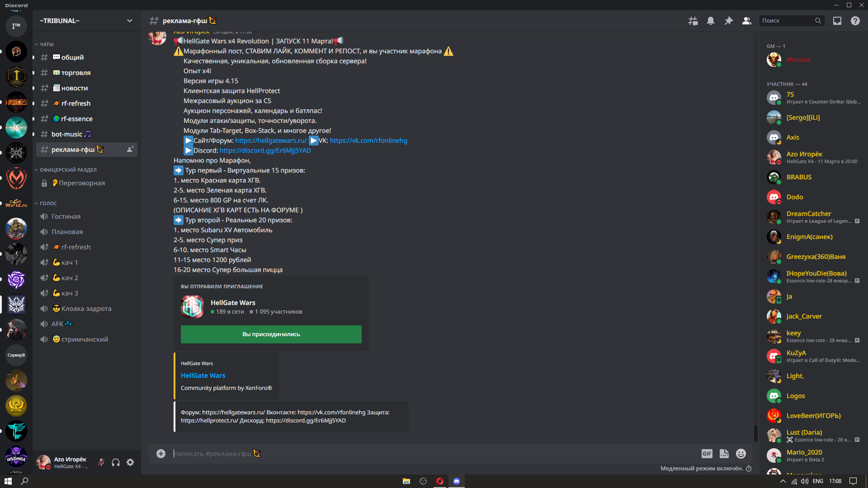Open vk.com/rfonlinehg link in the message

(x=368, y=141)
